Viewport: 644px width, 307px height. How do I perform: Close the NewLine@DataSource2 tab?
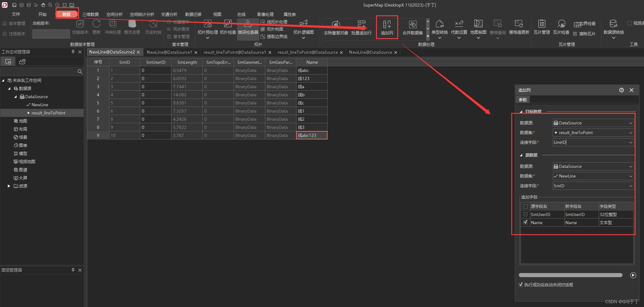[138, 52]
